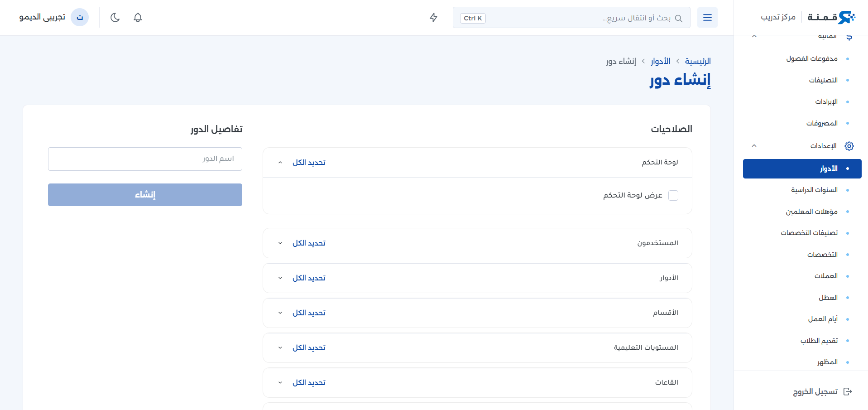868x410 pixels.
Task: Expand the الأقسام permission section
Action: point(280,313)
